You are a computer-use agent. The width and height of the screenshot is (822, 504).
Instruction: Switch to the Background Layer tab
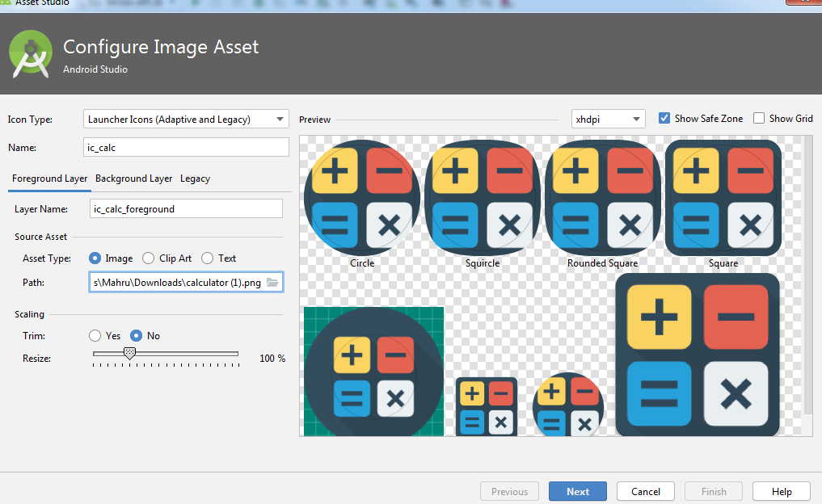click(x=133, y=178)
